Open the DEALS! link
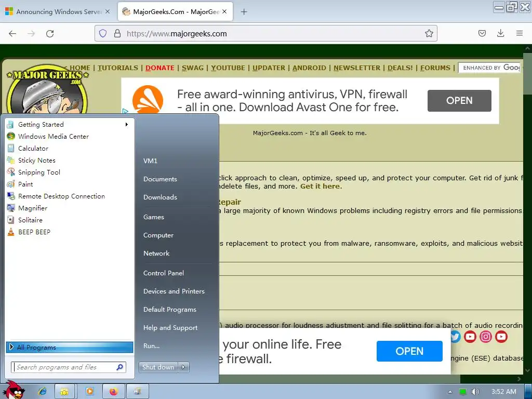This screenshot has width=532, height=399. (x=401, y=68)
